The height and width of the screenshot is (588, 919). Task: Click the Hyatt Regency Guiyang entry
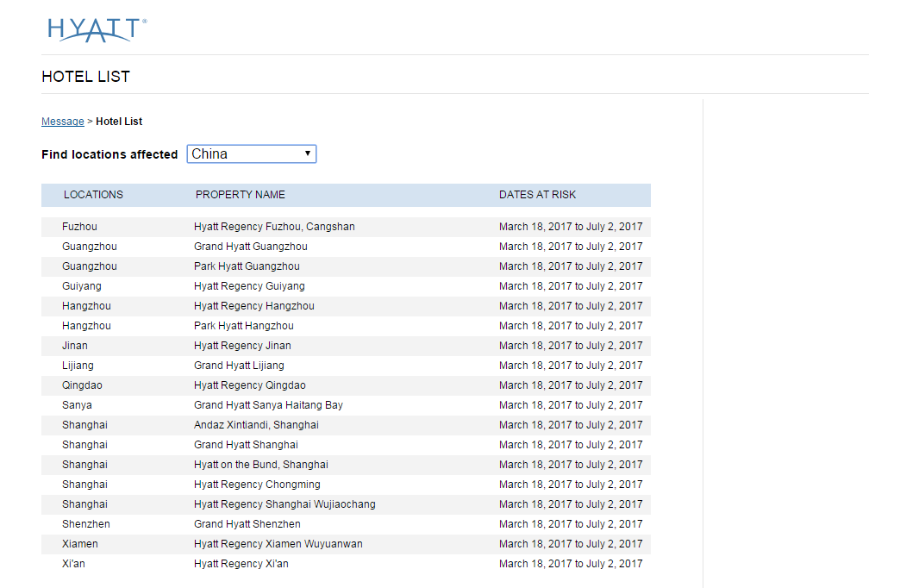tap(249, 286)
